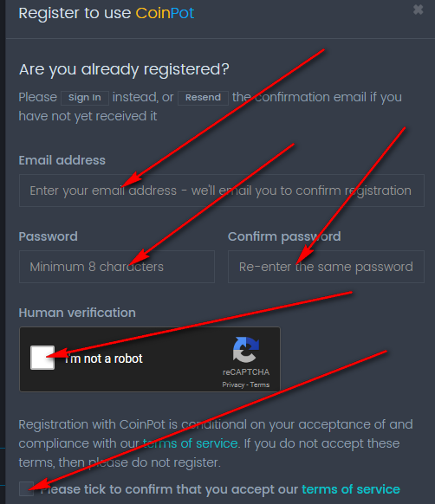Image resolution: width=435 pixels, height=504 pixels.
Task: Click the Password field label
Action: (x=49, y=236)
